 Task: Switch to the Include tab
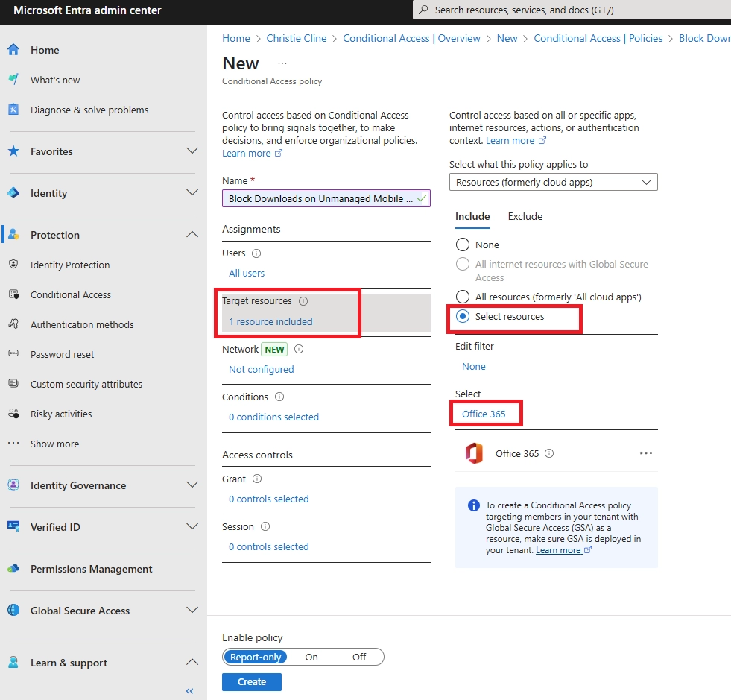(x=472, y=216)
